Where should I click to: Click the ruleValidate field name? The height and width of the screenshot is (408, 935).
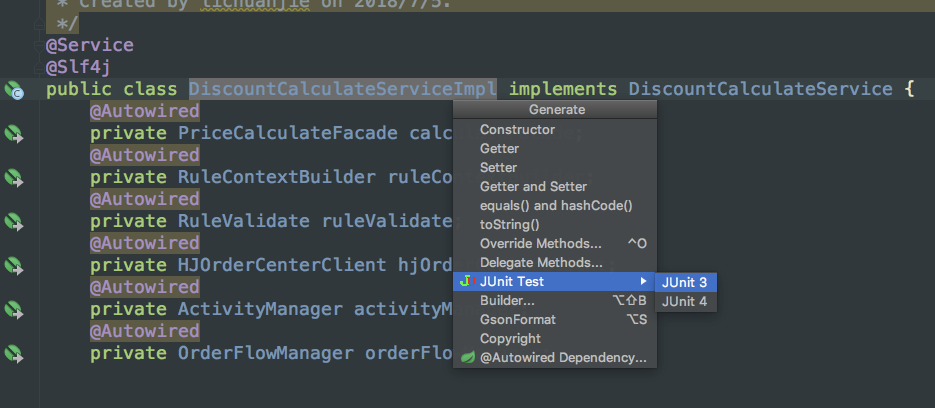tap(388, 221)
